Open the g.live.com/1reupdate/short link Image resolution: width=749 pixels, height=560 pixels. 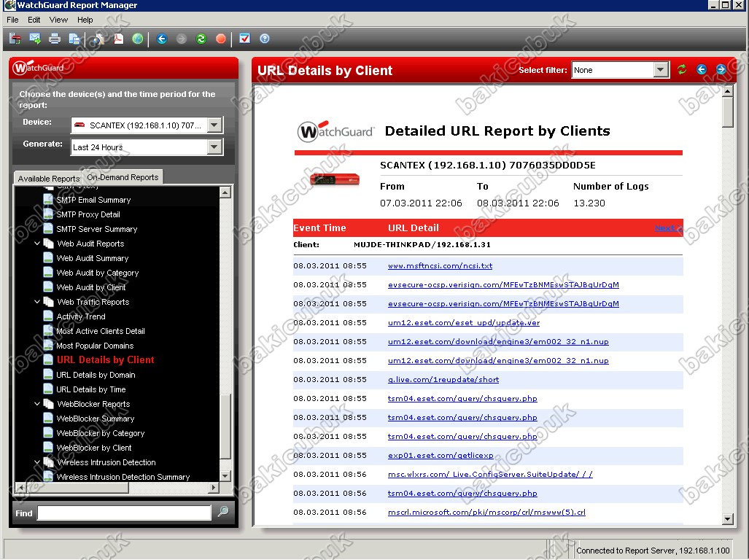[443, 380]
